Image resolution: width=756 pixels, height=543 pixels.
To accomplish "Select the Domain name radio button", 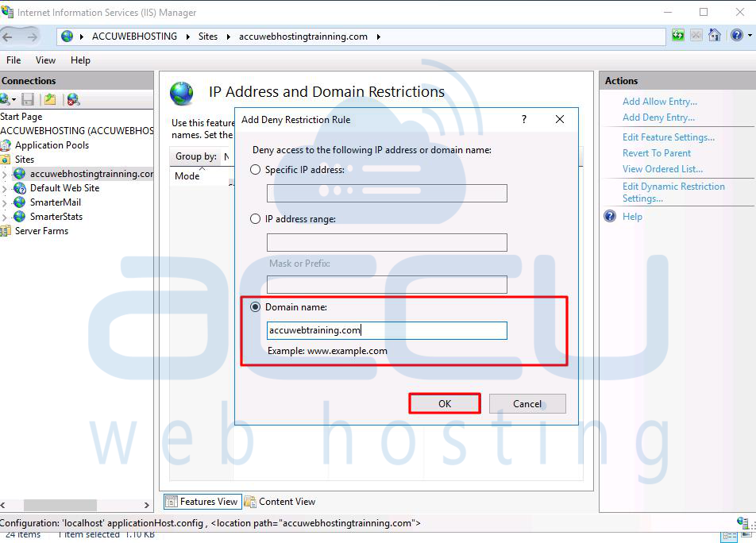I will coord(255,307).
